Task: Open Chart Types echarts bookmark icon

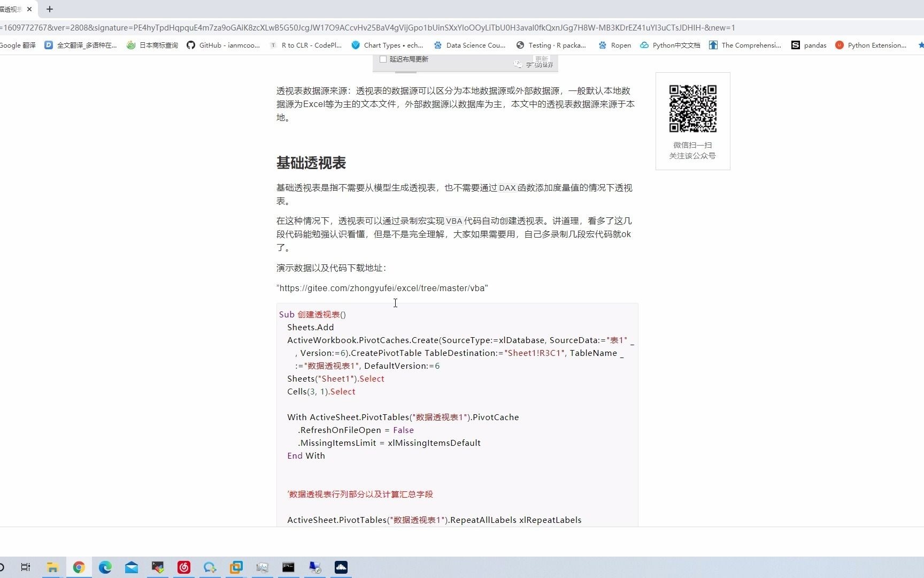Action: coord(356,45)
